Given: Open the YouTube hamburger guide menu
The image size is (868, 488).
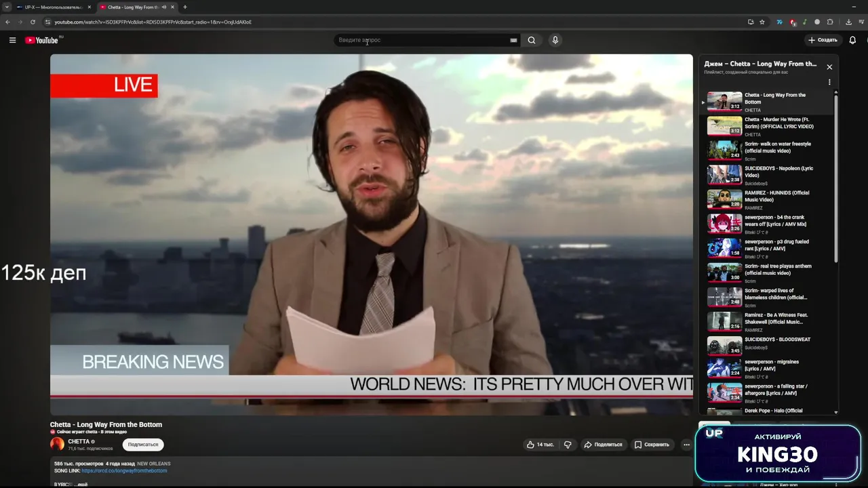Looking at the screenshot, I should (x=12, y=40).
